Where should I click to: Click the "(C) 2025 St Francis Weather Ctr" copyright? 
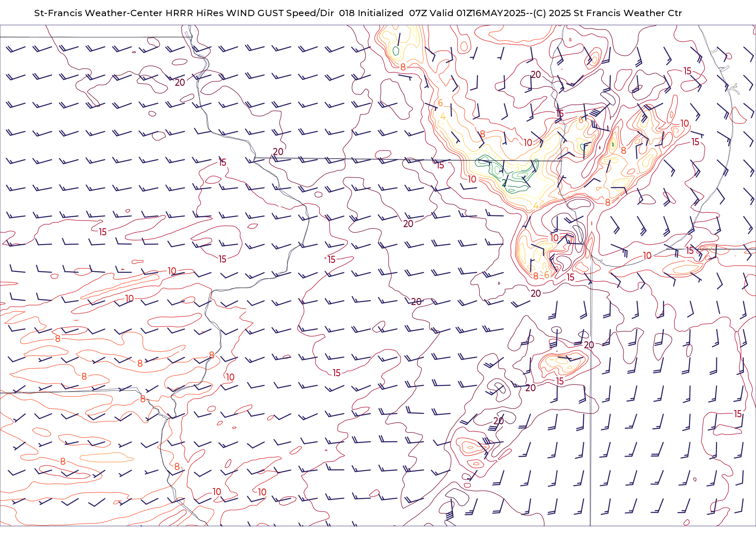tap(608, 13)
